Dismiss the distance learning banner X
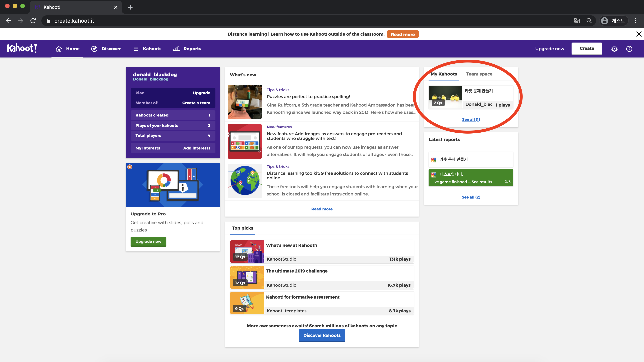Screen dimensions: 644x362 click(639, 34)
